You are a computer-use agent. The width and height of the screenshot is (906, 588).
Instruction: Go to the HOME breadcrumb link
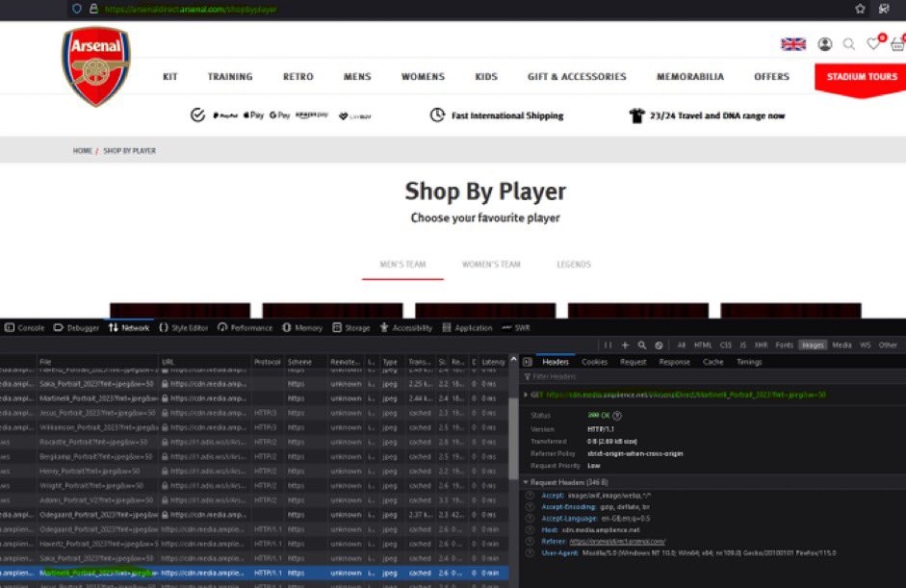83,151
